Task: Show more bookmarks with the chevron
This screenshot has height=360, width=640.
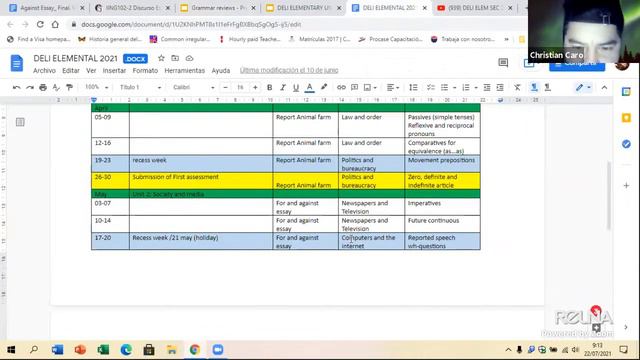Action: click(x=507, y=39)
